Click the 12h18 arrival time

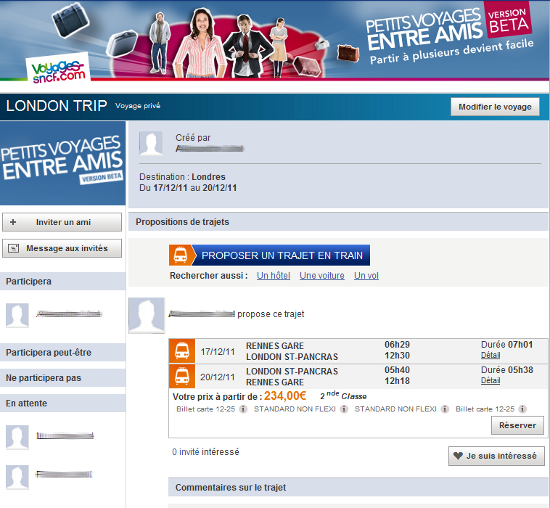coord(397,381)
